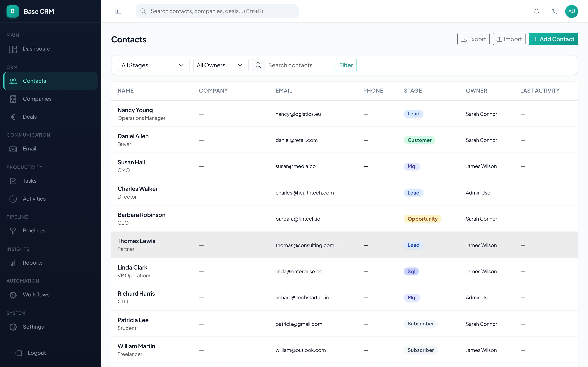Open the All Owners dropdown

point(220,65)
